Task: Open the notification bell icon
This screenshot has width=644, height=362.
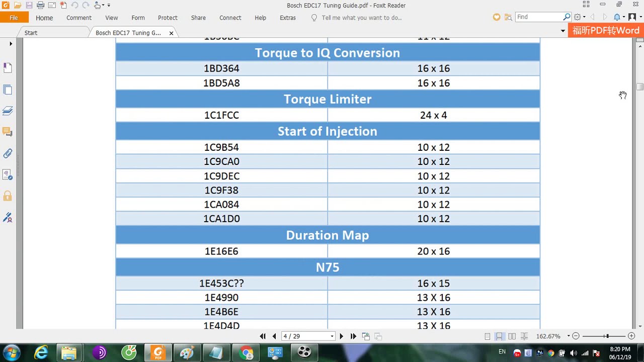Action: pyautogui.click(x=617, y=17)
